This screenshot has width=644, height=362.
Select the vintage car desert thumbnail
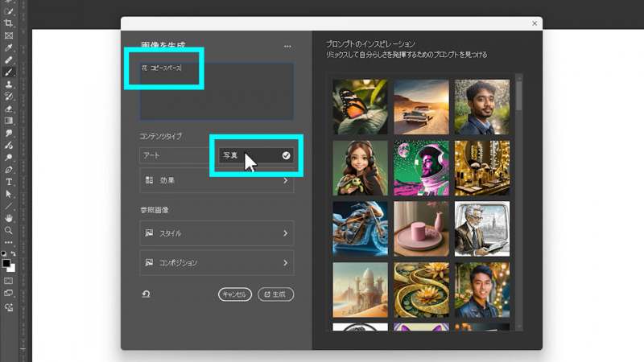pyautogui.click(x=421, y=107)
